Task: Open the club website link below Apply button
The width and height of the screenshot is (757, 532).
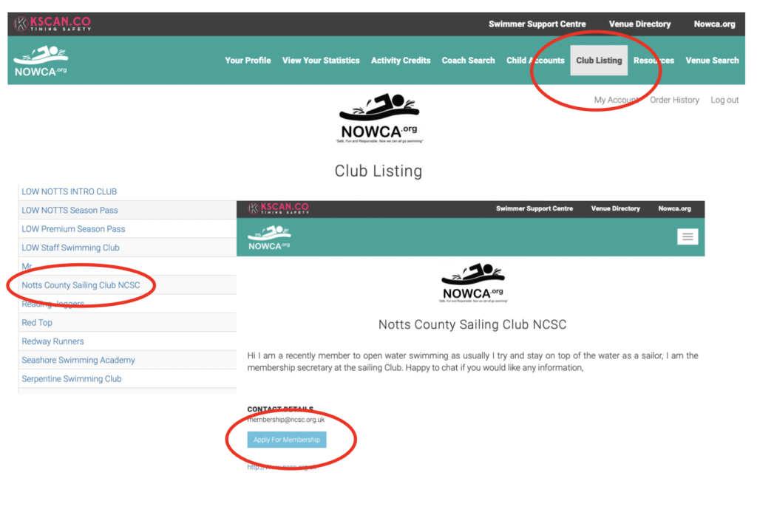Action: [x=282, y=467]
